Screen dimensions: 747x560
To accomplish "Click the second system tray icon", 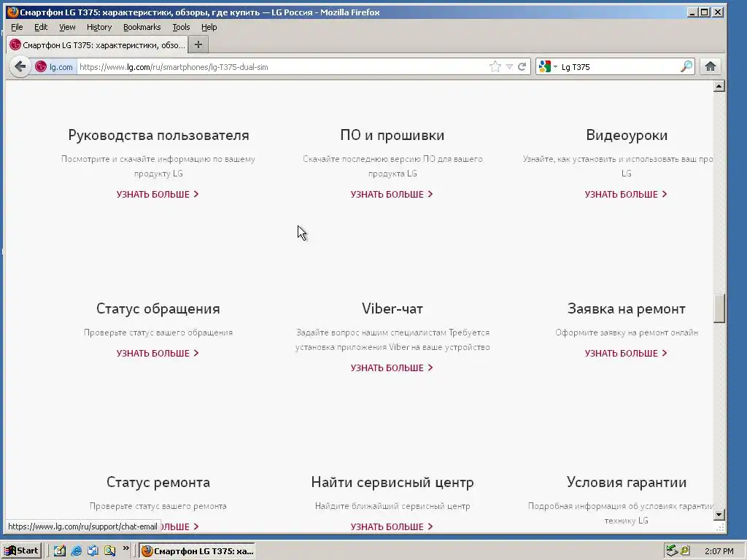I will point(684,551).
